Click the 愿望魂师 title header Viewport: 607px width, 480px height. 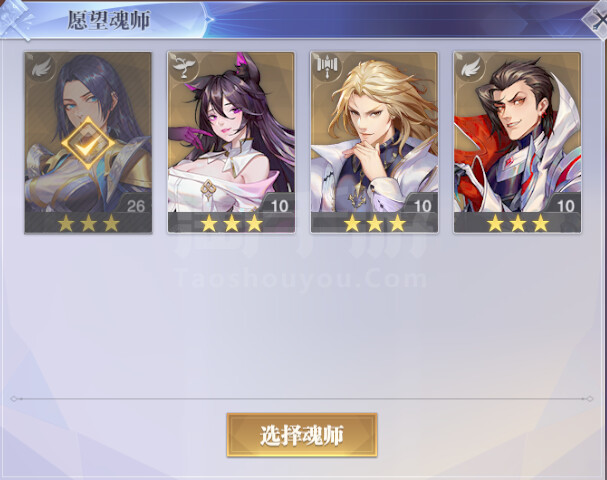[109, 20]
